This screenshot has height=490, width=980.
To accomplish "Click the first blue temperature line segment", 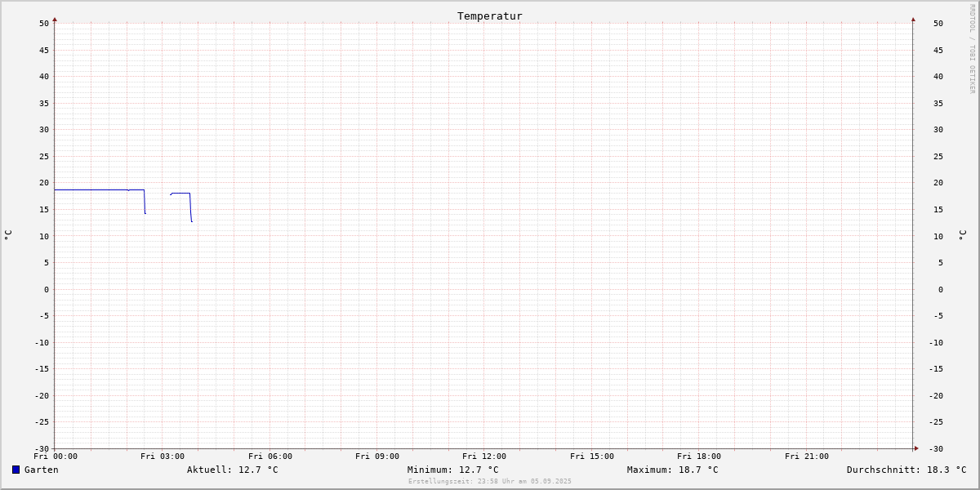I will 100,190.
